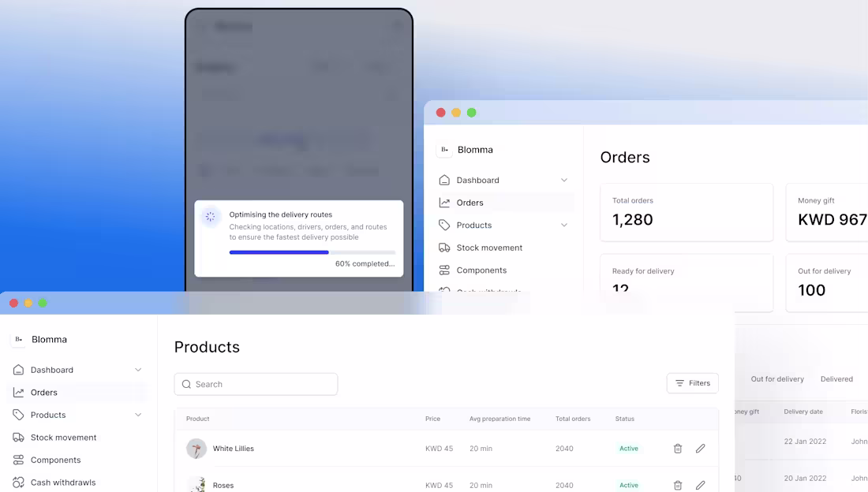Click Stock movement truck icon in front window
This screenshot has width=868, height=492.
pyautogui.click(x=18, y=438)
